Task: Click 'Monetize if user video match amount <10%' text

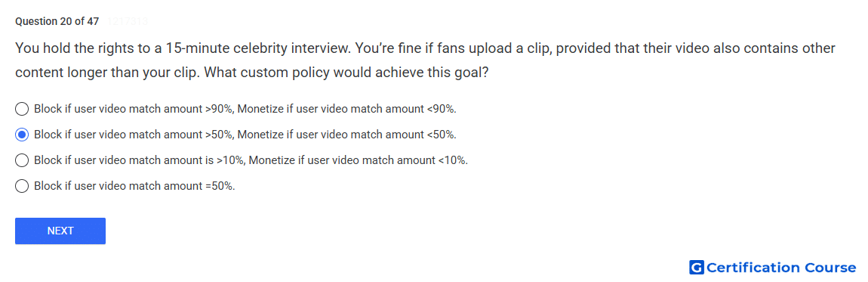Action: pos(359,161)
